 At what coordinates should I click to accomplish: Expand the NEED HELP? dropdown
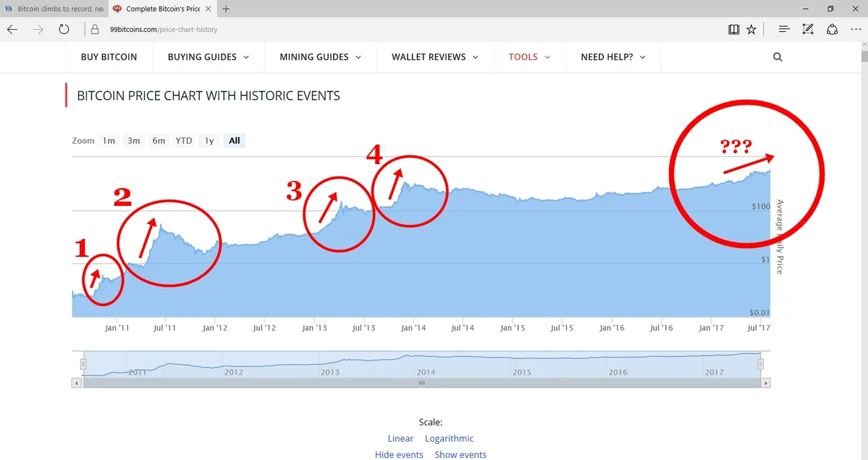(613, 57)
